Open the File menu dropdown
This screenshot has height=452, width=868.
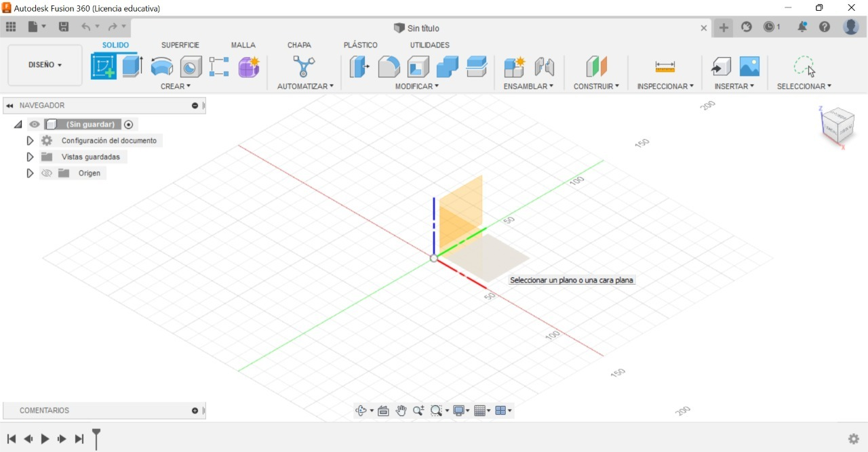click(x=37, y=27)
